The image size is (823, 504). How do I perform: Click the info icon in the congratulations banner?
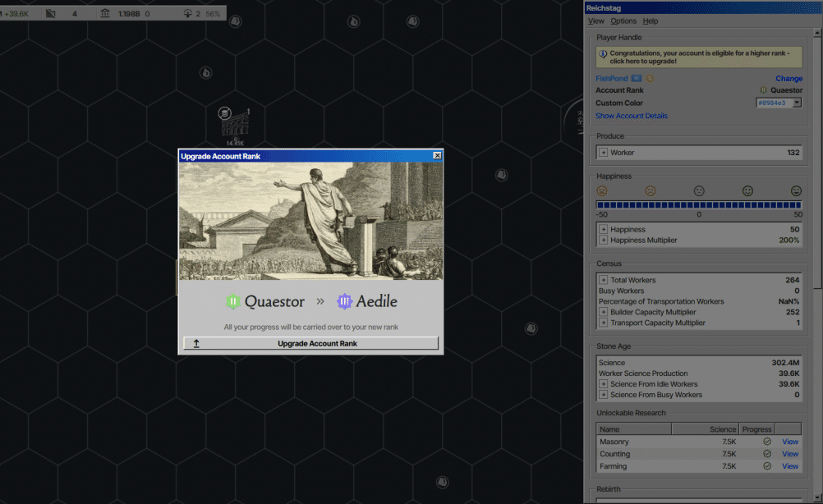603,53
